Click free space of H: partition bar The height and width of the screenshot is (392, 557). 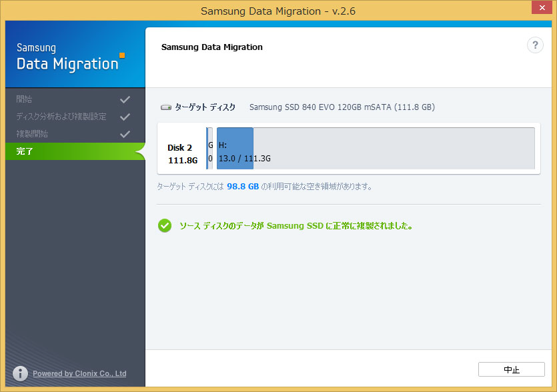[x=394, y=148]
